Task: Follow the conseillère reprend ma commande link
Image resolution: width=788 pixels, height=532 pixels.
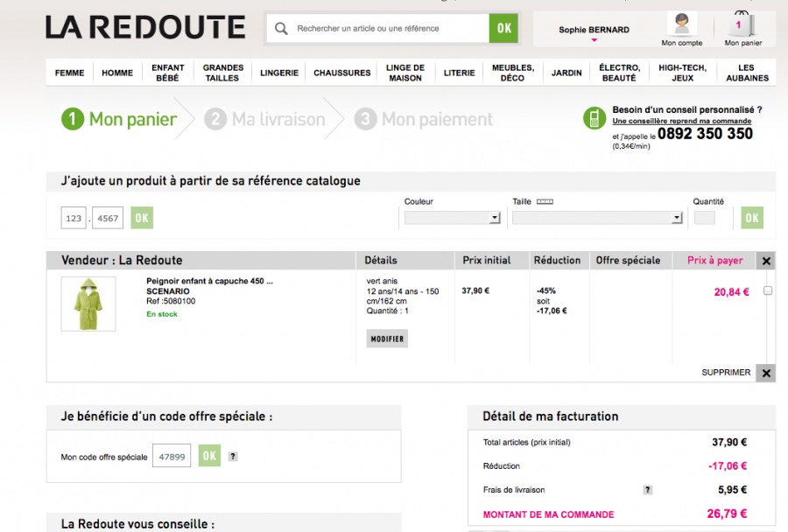Action: pyautogui.click(x=669, y=121)
